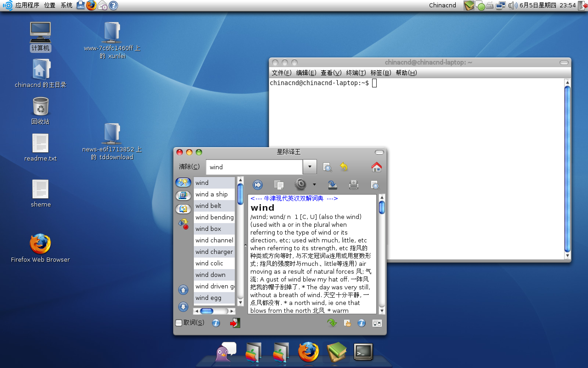Select the third yellow book mode button
The height and width of the screenshot is (368, 588).
pos(183,209)
